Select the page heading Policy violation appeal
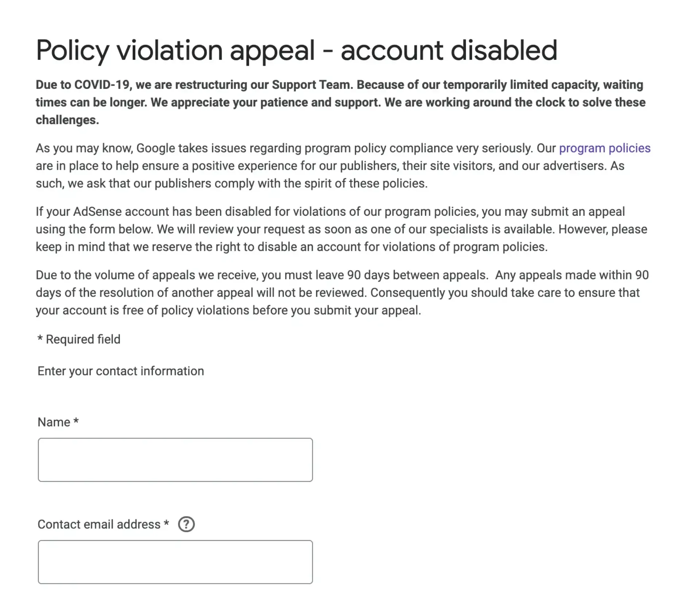 click(x=296, y=50)
